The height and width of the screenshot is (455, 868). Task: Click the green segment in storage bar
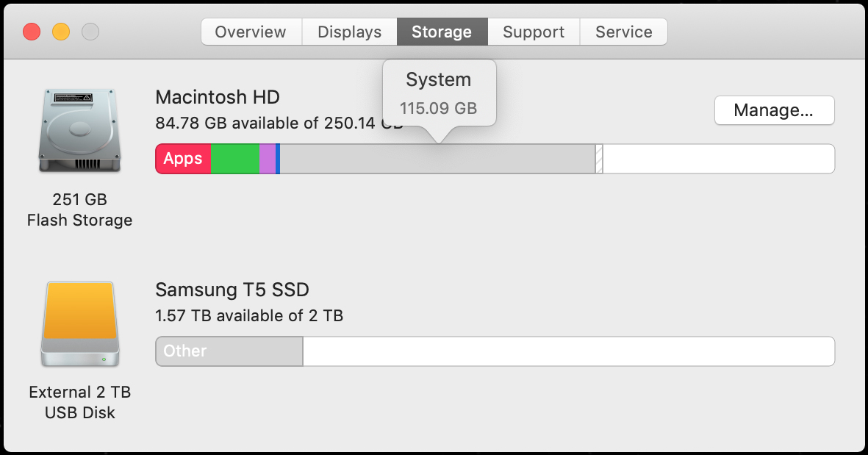(235, 160)
